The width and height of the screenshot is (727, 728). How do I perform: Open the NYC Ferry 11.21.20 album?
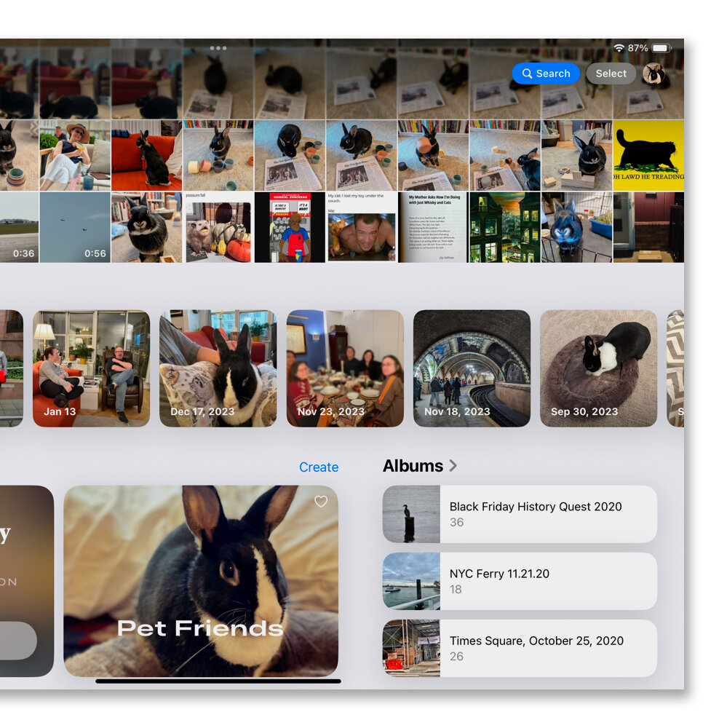(520, 581)
